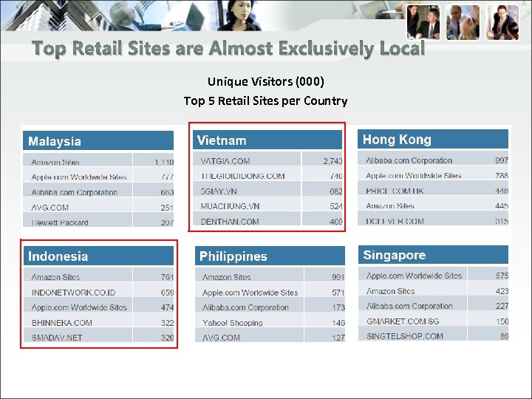
Task: Click the Vietnam table header
Action: click(267, 140)
